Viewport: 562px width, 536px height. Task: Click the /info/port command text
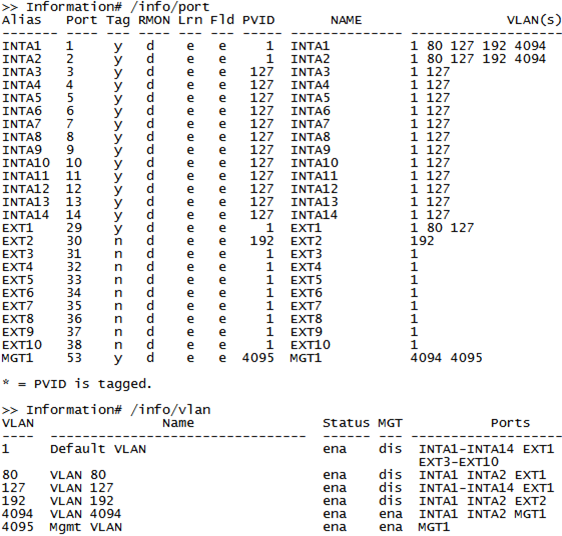coord(170,7)
